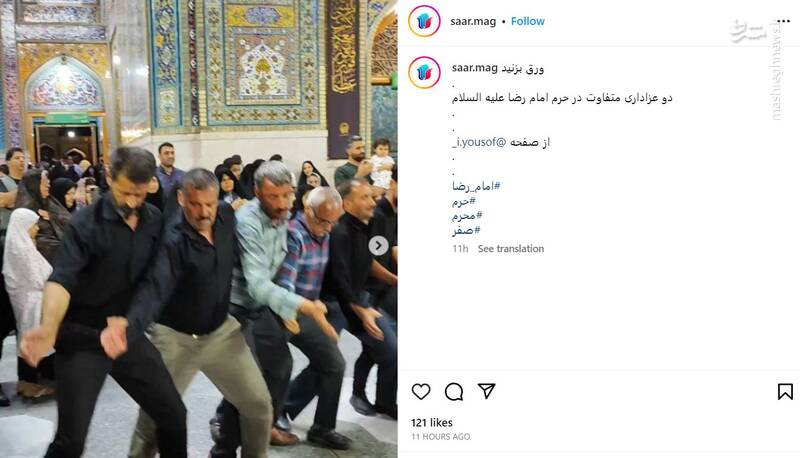800x458 pixels.
Task: View the 121 likes list
Action: pos(432,422)
